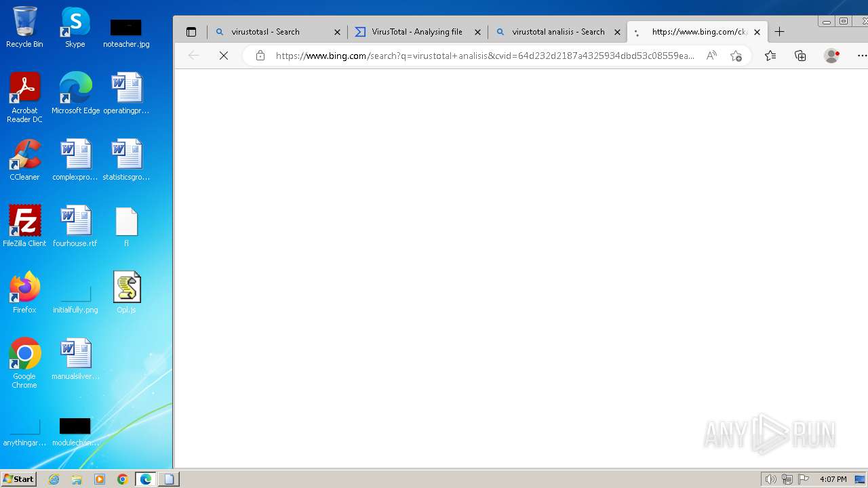Open the Firefox desktop shortcut
The width and height of the screenshot is (868, 488).
pyautogui.click(x=24, y=293)
